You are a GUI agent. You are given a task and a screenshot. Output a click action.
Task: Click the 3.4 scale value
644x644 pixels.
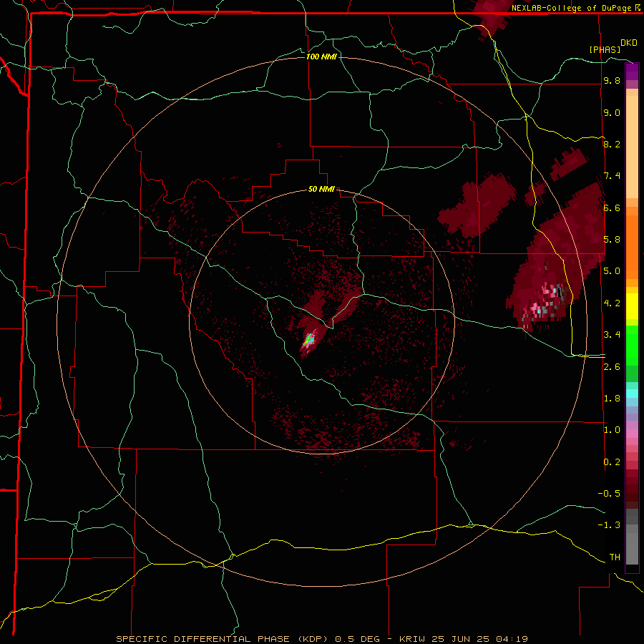click(x=612, y=335)
